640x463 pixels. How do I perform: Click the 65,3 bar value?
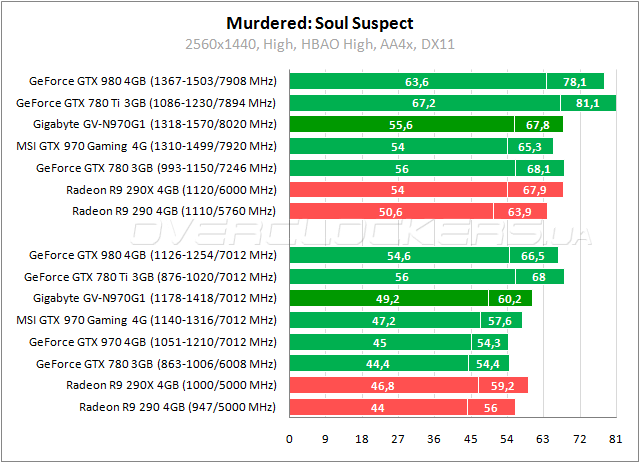point(530,147)
